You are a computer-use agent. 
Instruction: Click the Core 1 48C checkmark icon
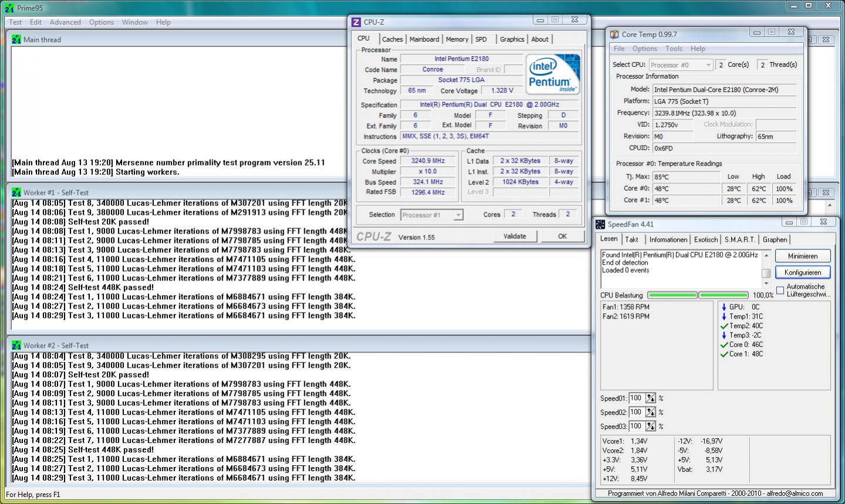(724, 354)
